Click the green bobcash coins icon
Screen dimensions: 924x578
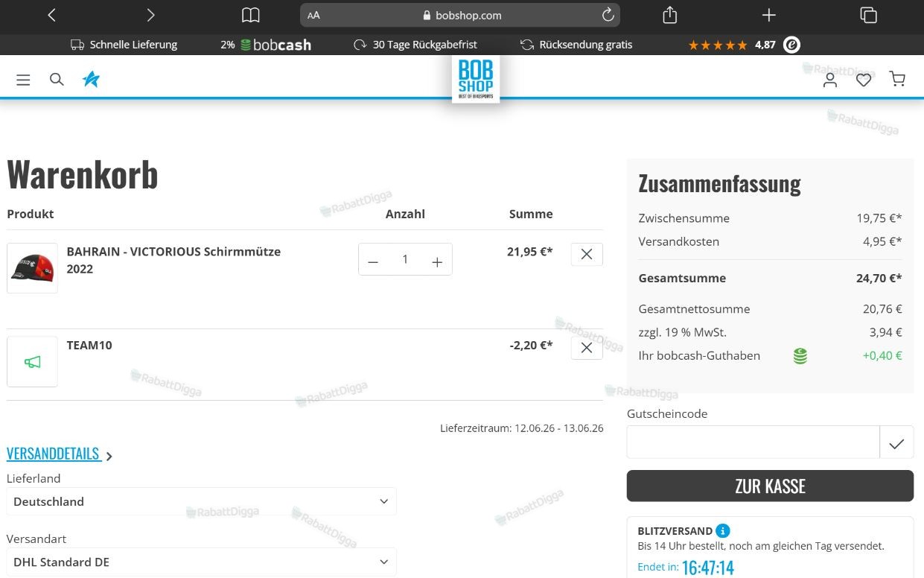coord(800,356)
